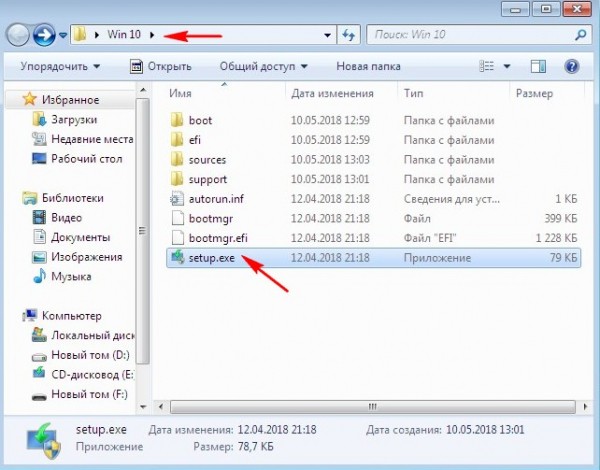The image size is (600, 470).
Task: Click the Избранное star icon
Action: pyautogui.click(x=29, y=99)
